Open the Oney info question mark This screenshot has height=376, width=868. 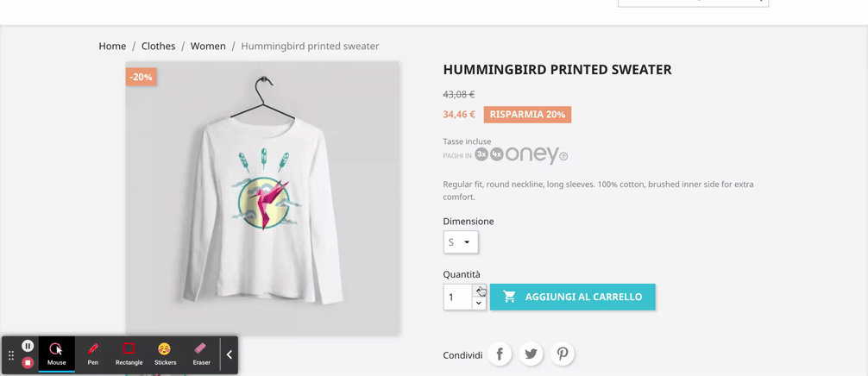pos(563,156)
